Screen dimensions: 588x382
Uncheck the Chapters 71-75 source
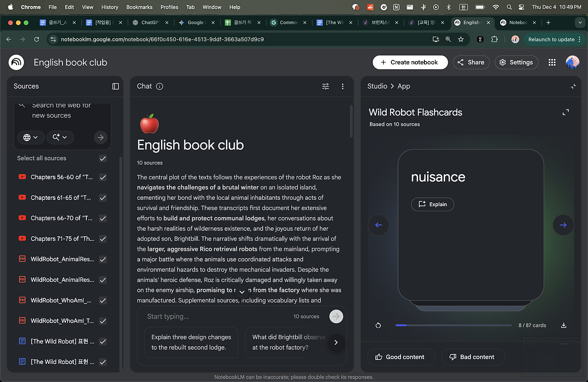tap(103, 239)
